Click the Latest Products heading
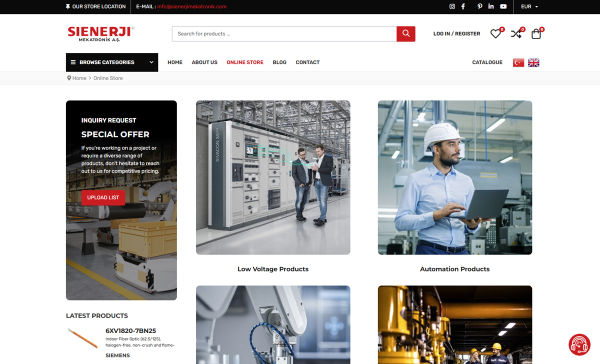Image resolution: width=600 pixels, height=364 pixels. 97,315
